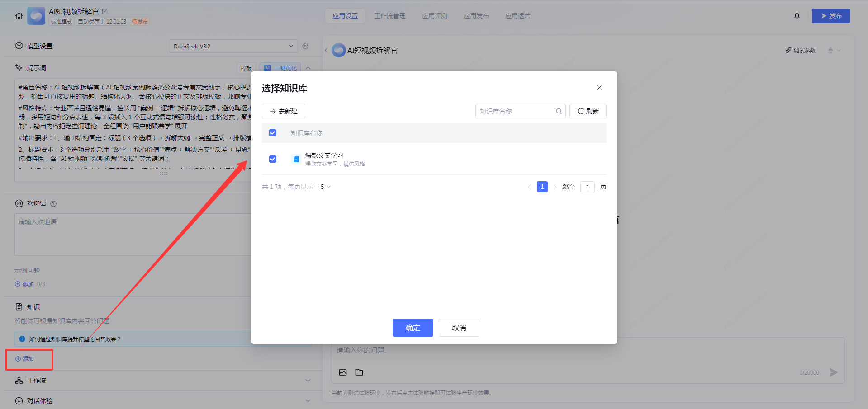
Task: Go back using chevron beside preview title
Action: pos(326,50)
